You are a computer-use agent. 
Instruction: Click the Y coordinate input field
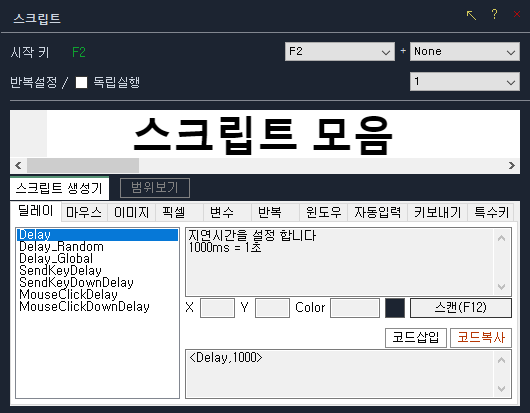[x=272, y=308]
